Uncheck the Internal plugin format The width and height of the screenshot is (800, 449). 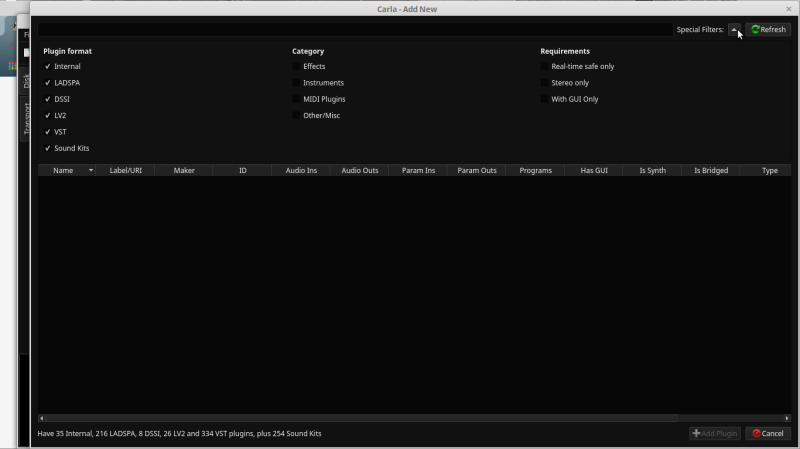(62, 66)
